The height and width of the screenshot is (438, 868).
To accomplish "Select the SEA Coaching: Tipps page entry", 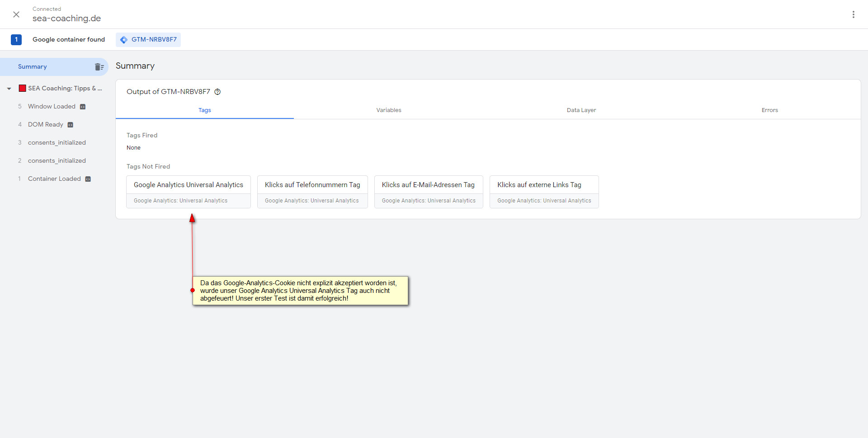I will pyautogui.click(x=65, y=89).
